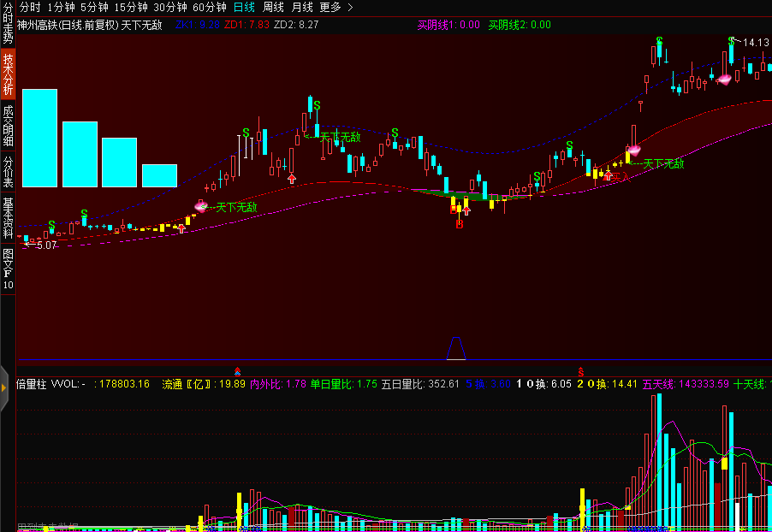Viewport: 772px width, 532px height.
Task: Click the ZD1: 7.83 indicator value
Action: [246, 25]
